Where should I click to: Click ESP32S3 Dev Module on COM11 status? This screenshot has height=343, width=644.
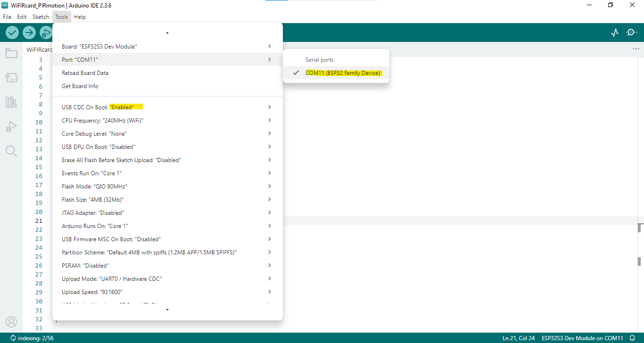[x=582, y=338]
